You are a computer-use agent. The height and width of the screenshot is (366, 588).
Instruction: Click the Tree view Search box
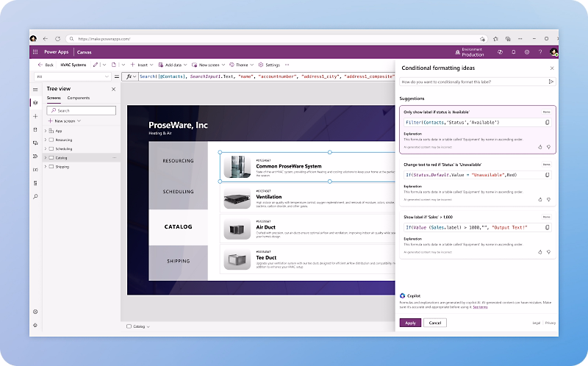(82, 110)
